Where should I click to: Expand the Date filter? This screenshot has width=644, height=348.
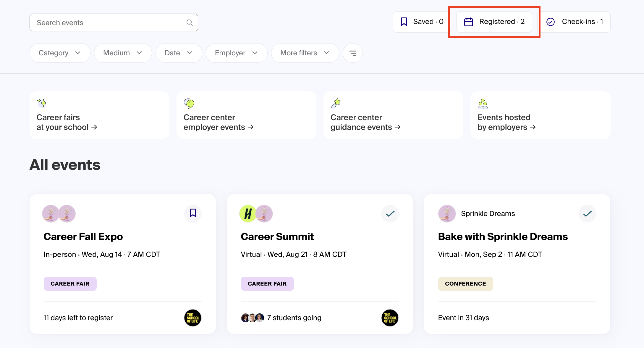point(178,53)
